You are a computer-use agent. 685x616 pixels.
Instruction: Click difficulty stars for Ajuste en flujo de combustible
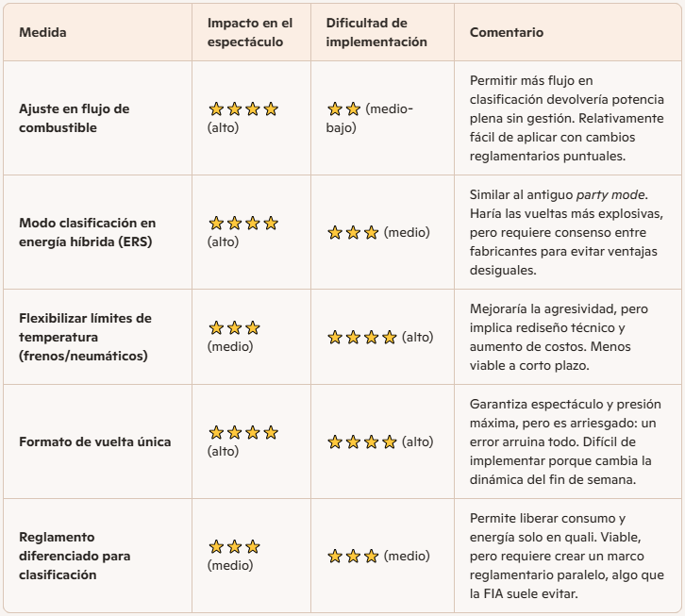click(343, 109)
